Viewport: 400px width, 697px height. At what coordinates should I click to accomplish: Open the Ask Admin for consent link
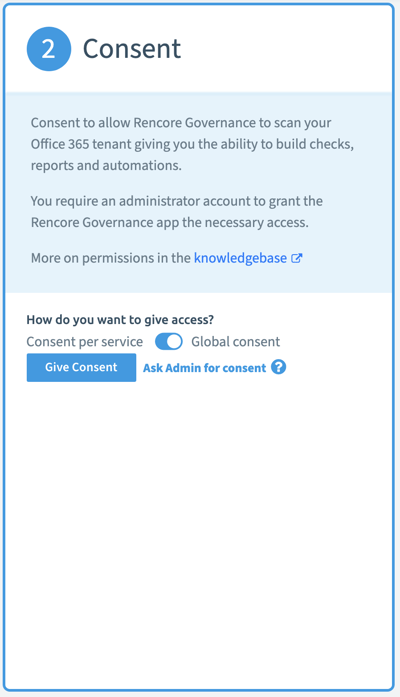(204, 368)
